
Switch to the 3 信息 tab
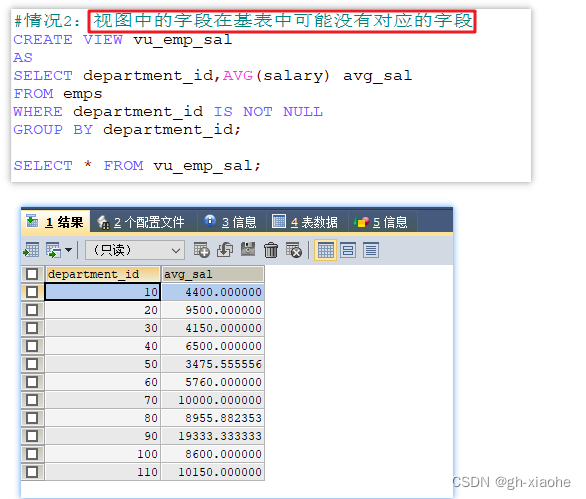click(x=231, y=222)
